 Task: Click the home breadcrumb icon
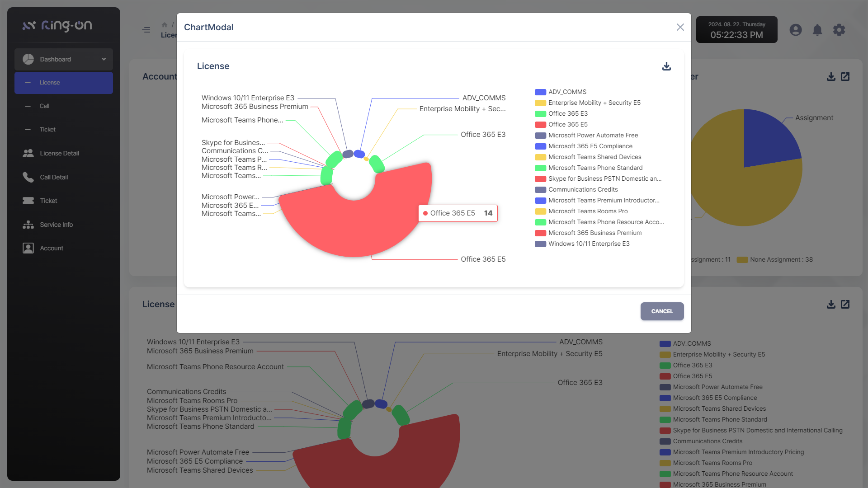[165, 25]
